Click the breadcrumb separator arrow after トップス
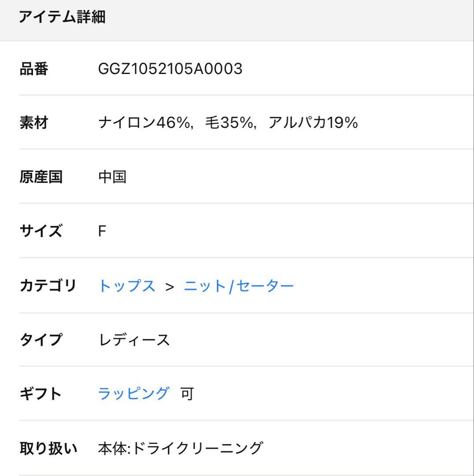The height and width of the screenshot is (476, 474). coord(170,287)
